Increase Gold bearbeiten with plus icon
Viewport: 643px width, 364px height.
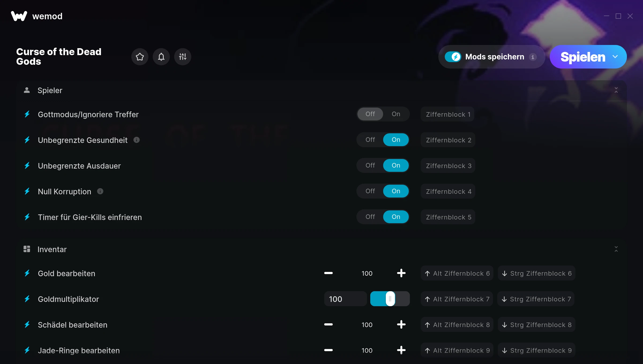[x=401, y=273]
